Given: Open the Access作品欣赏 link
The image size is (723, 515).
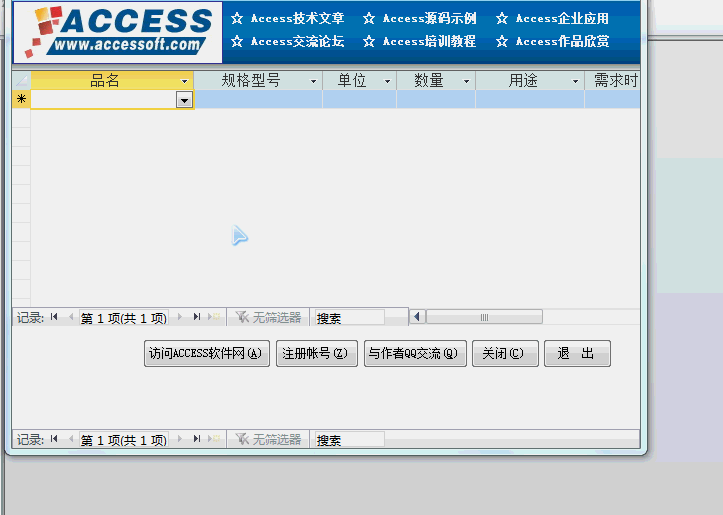Looking at the screenshot, I should coord(562,41).
